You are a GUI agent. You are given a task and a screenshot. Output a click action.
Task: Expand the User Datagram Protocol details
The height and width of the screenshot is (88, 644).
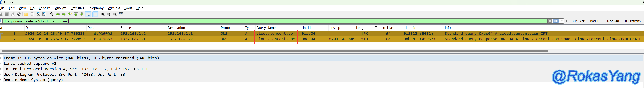1,75
